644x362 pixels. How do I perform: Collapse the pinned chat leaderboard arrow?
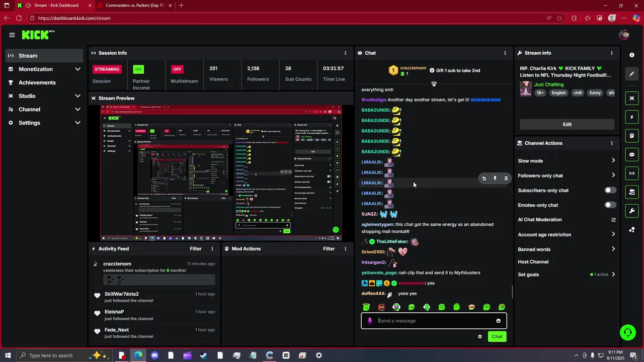(434, 84)
